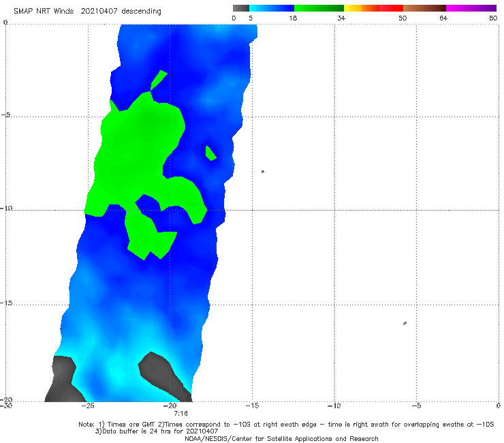Image resolution: width=504 pixels, height=443 pixels.
Task: Click the small green patch east of -20
Action: (210, 153)
